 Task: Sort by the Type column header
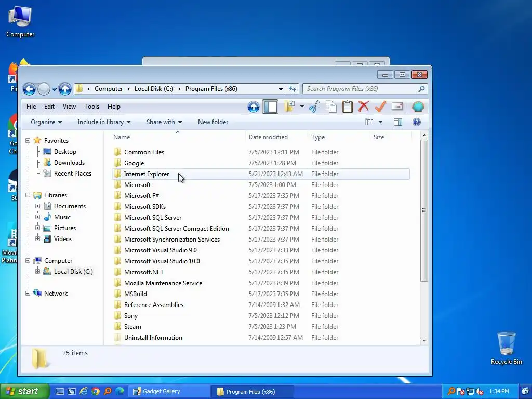[339, 137]
